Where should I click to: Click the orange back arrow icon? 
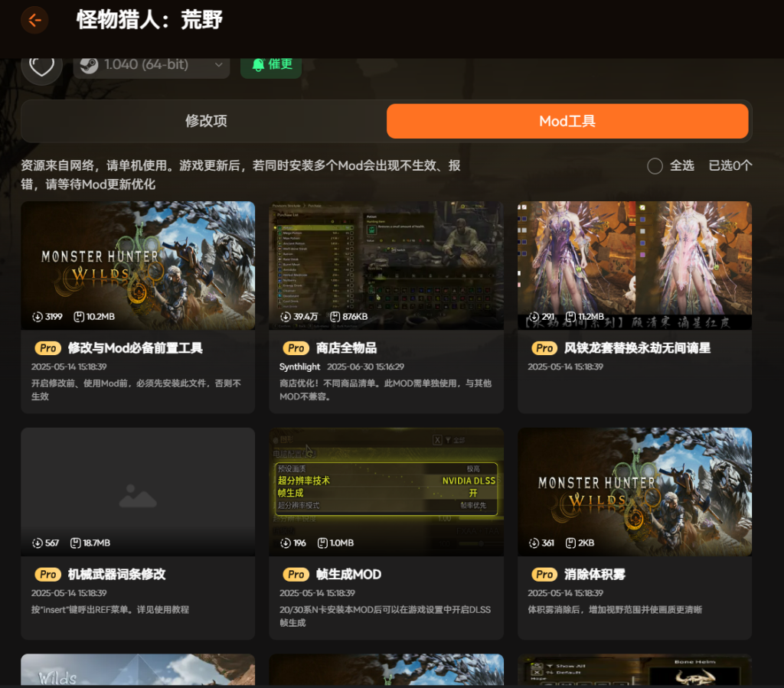pyautogui.click(x=34, y=20)
